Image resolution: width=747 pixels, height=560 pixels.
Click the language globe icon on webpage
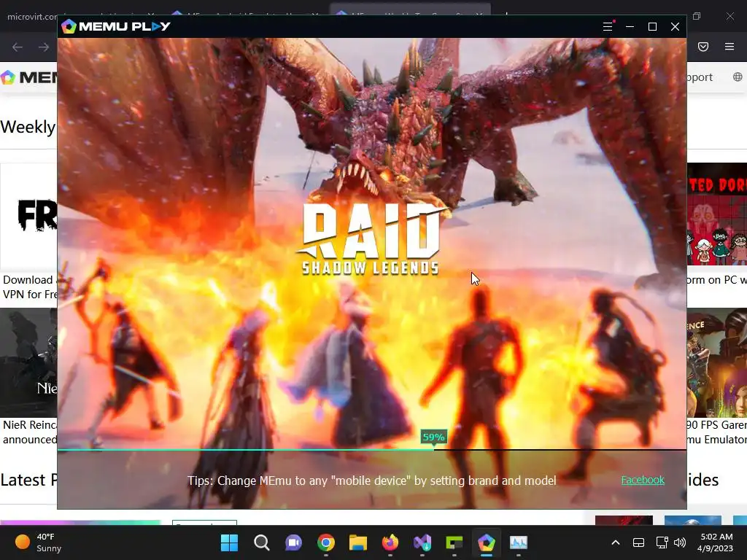pos(738,77)
